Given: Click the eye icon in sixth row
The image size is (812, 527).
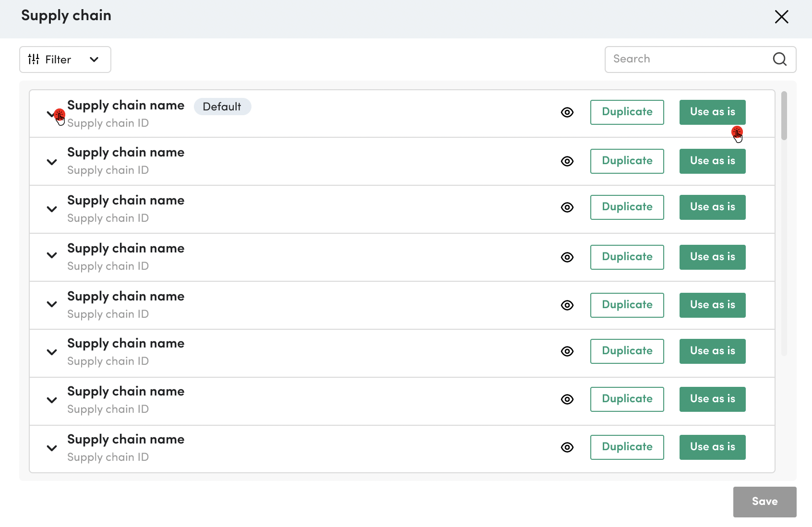Looking at the screenshot, I should (x=567, y=351).
